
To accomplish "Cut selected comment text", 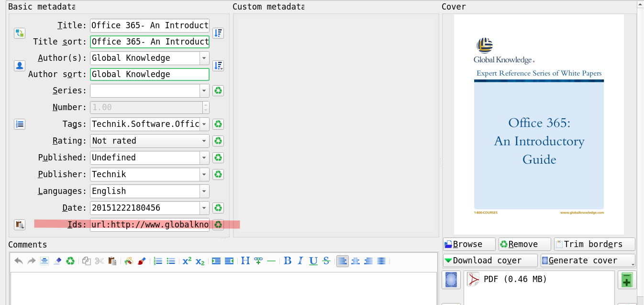I will pos(100,261).
